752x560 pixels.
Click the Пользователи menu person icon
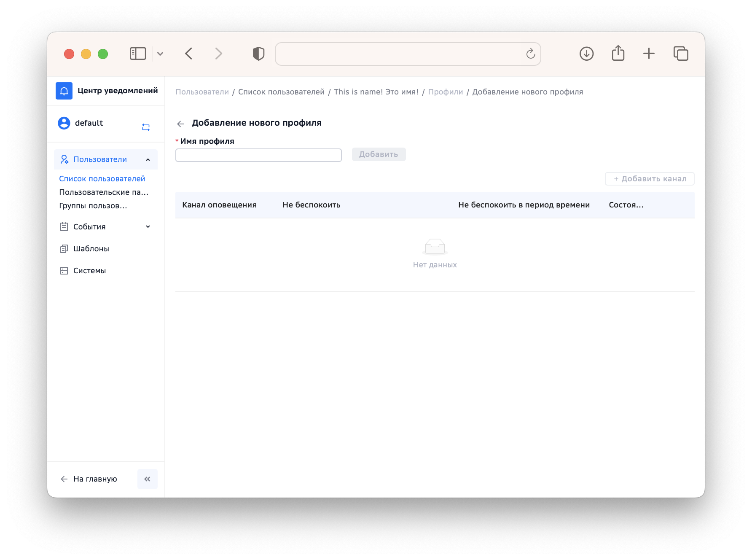[64, 159]
